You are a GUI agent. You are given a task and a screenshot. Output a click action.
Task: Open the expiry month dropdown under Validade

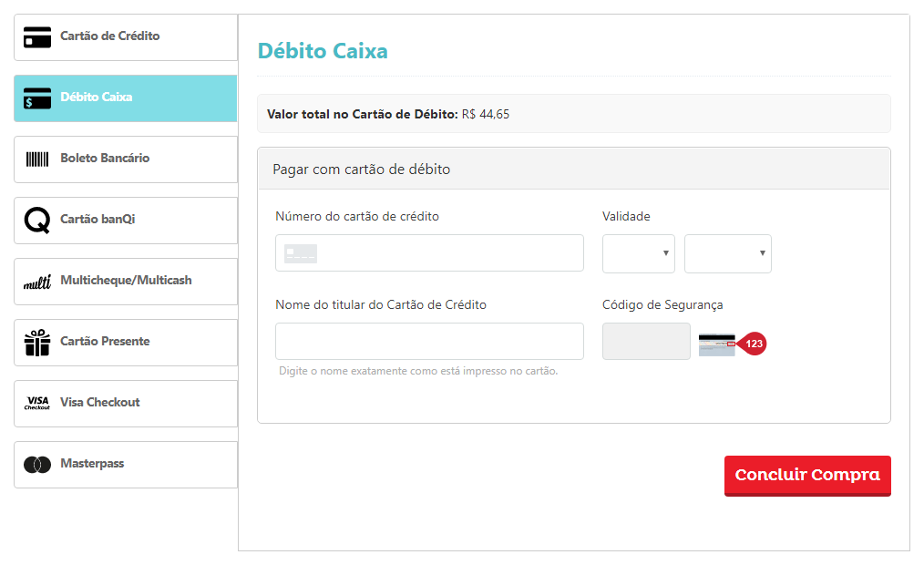pyautogui.click(x=638, y=253)
